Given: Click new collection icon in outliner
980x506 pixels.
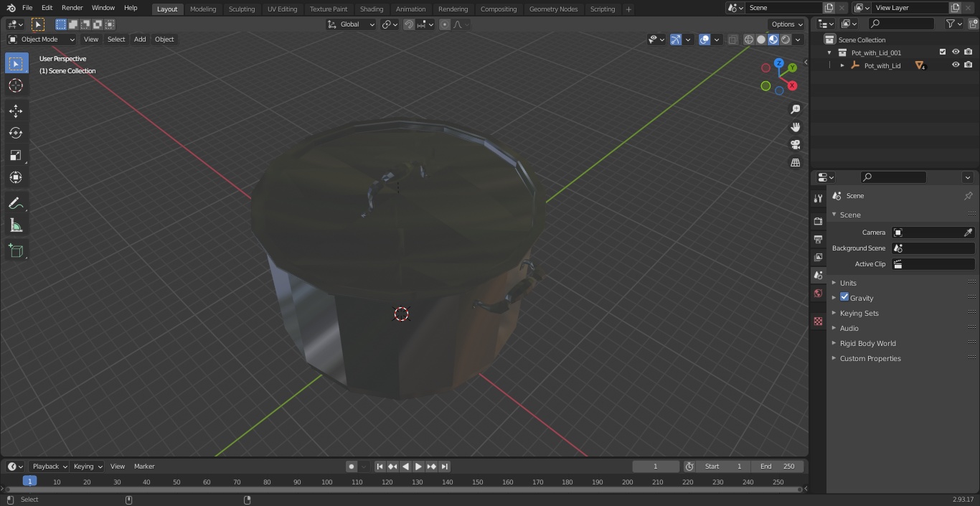Looking at the screenshot, I should (972, 24).
